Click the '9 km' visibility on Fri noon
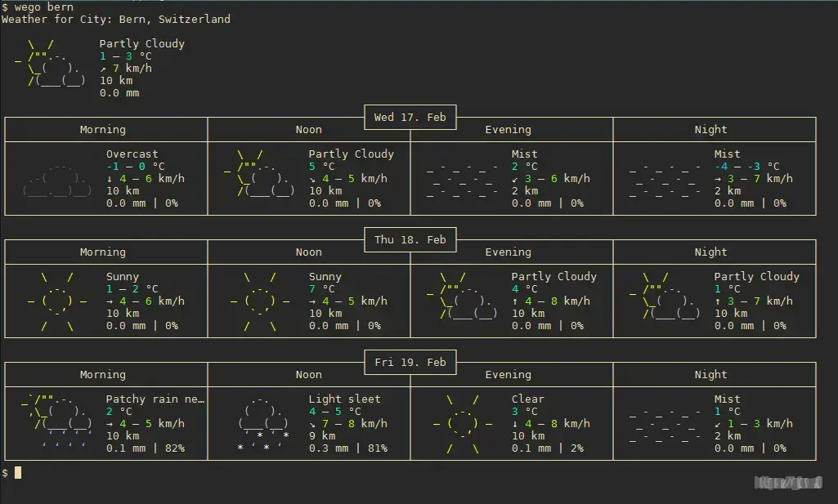The image size is (838, 504). pos(322,435)
